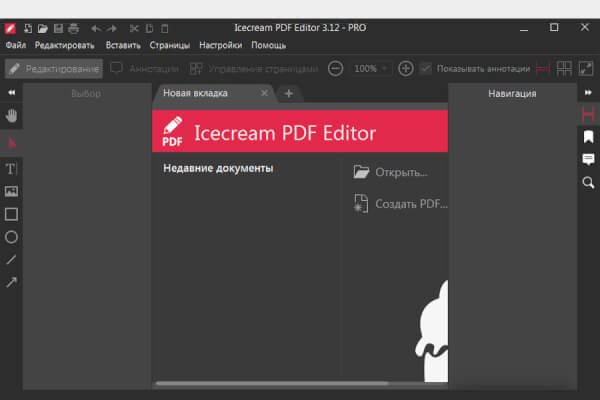The image size is (600, 400).
Task: Open comments panel in right sidebar
Action: 589,159
